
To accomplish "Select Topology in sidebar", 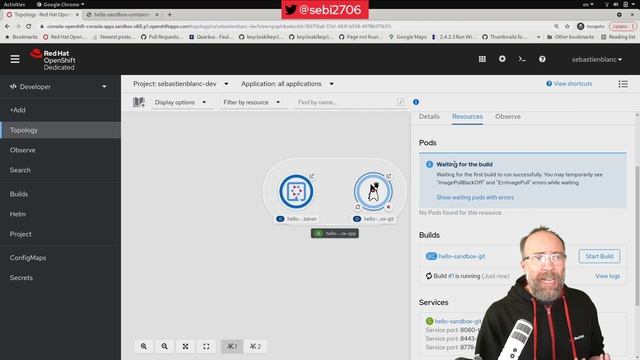I will pyautogui.click(x=60, y=130).
